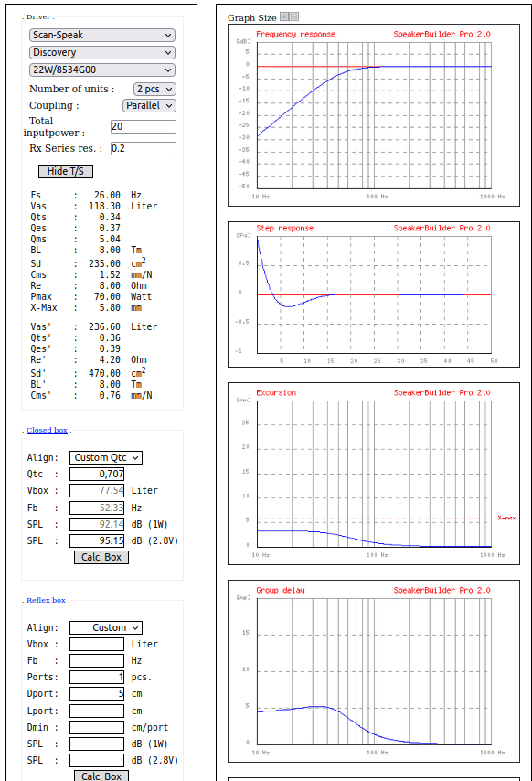This screenshot has height=781, width=532.
Task: Click the Qtc field showing 0,707
Action: coord(97,474)
